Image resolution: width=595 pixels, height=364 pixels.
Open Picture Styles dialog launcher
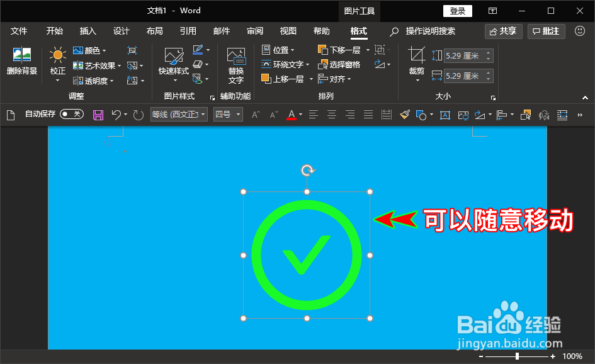pyautogui.click(x=213, y=98)
